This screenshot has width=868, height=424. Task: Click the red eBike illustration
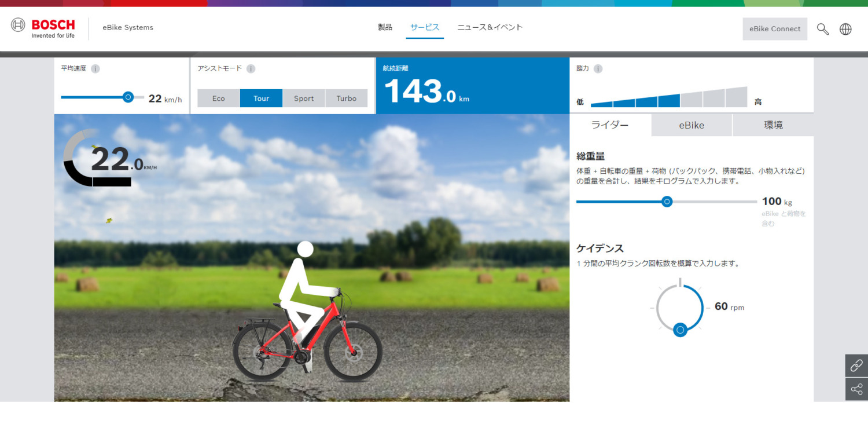click(x=307, y=334)
